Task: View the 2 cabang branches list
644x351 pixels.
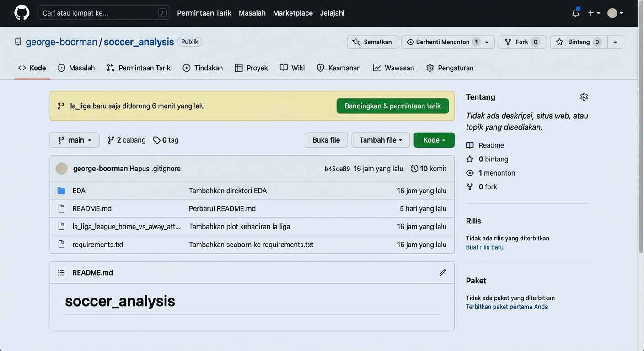Action: [x=126, y=140]
